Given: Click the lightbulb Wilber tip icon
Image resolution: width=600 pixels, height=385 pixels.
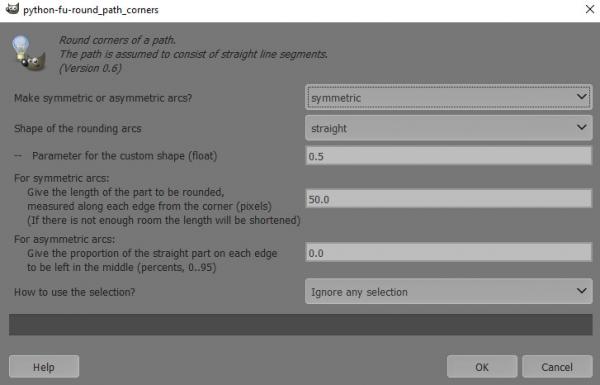Looking at the screenshot, I should [28, 53].
